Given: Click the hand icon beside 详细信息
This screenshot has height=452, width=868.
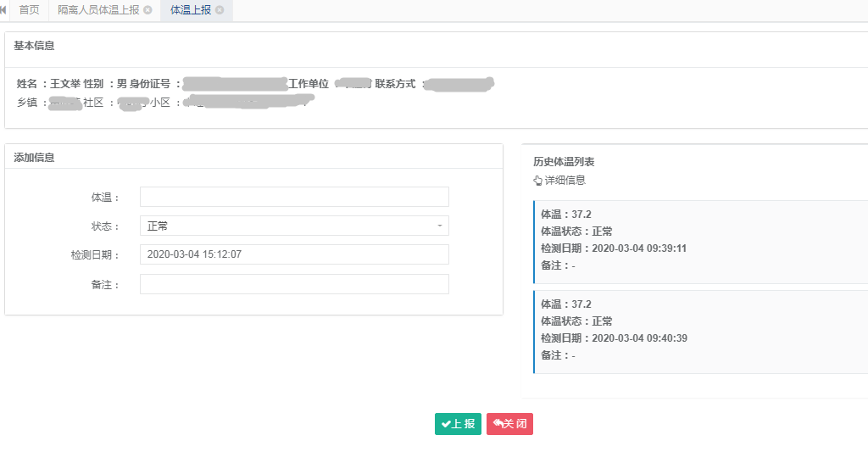Looking at the screenshot, I should pos(537,181).
